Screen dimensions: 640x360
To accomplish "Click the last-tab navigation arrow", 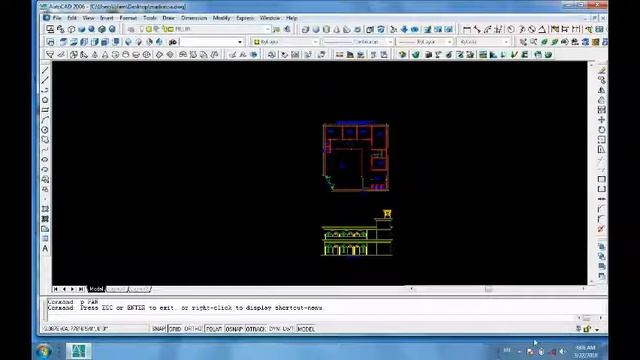I will (x=81, y=289).
